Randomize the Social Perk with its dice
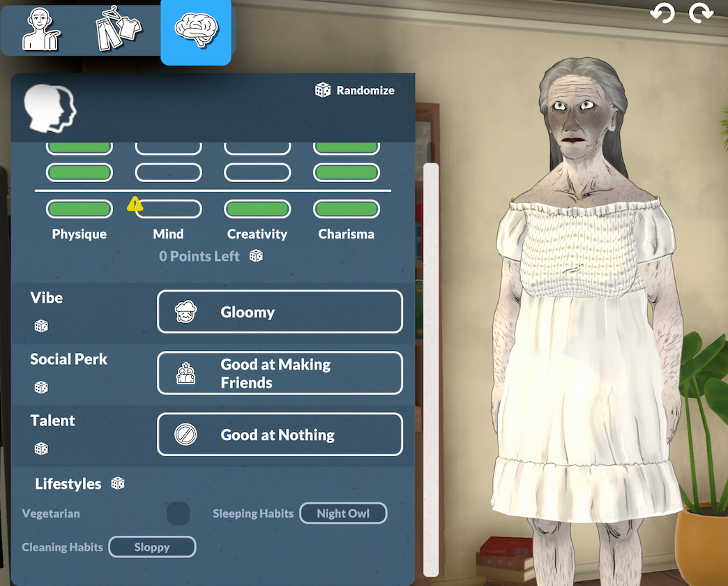728x586 pixels. (x=41, y=387)
